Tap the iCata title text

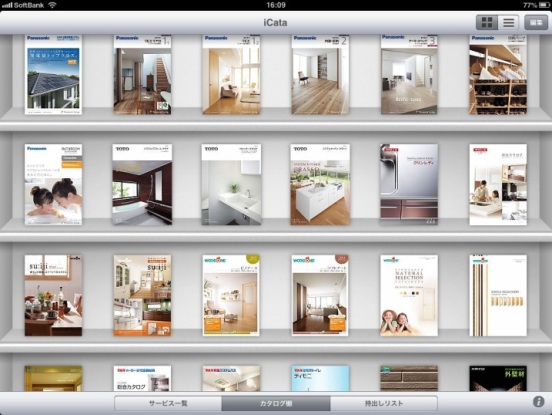pos(275,23)
